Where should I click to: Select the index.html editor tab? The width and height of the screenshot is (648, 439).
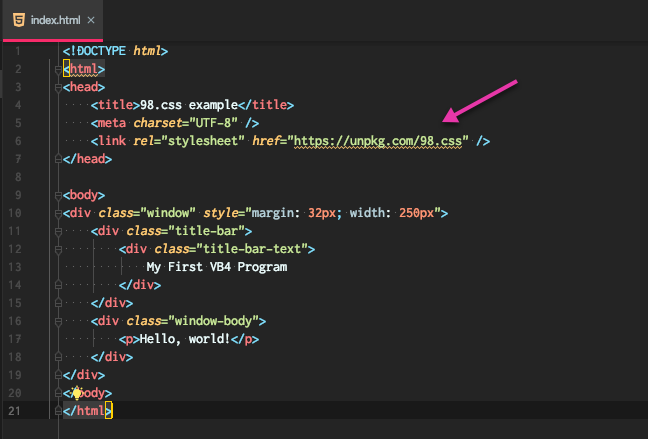(53, 20)
